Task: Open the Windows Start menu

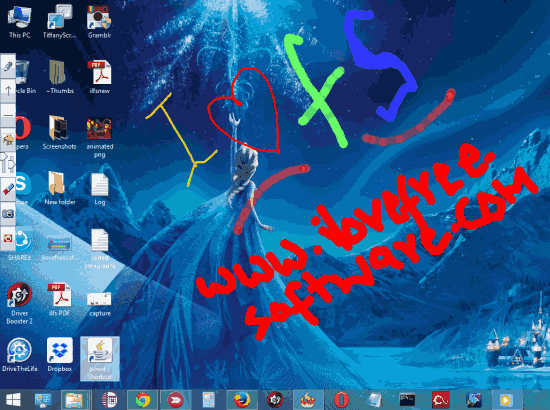Action: pyautogui.click(x=13, y=400)
